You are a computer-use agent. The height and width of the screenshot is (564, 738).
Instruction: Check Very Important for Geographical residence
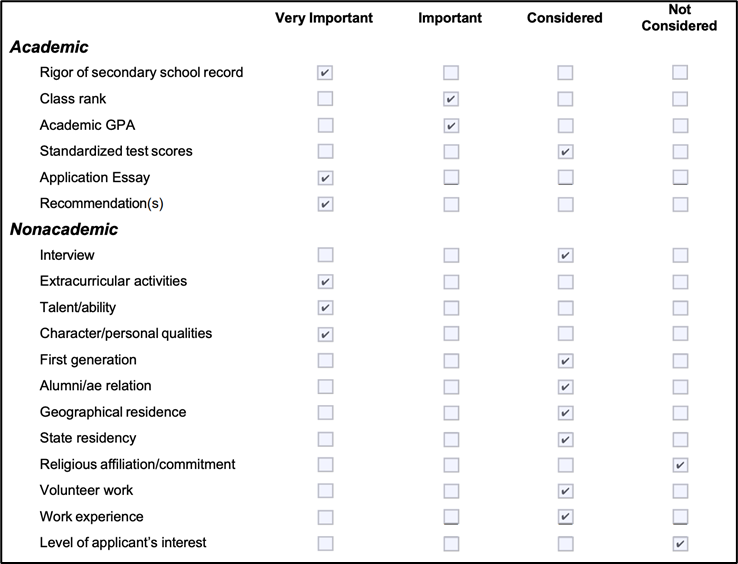point(325,413)
